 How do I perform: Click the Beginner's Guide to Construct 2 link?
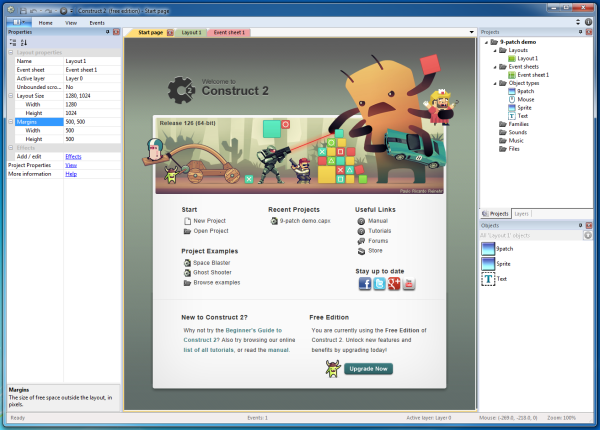tap(233, 335)
